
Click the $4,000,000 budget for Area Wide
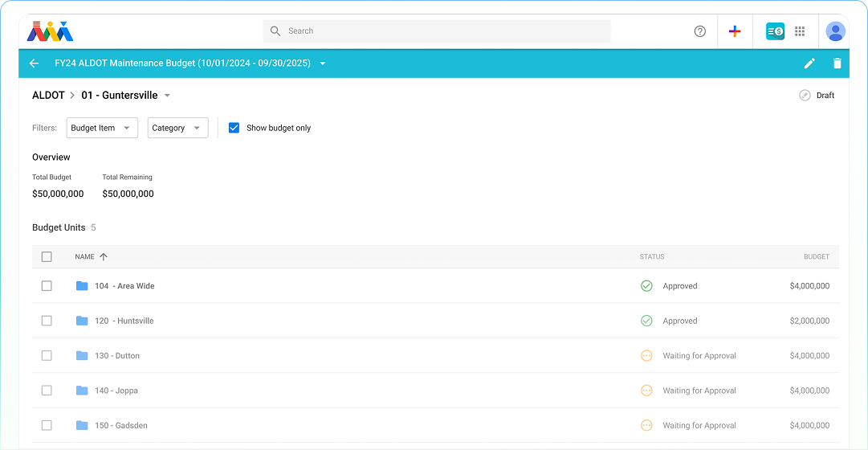809,286
